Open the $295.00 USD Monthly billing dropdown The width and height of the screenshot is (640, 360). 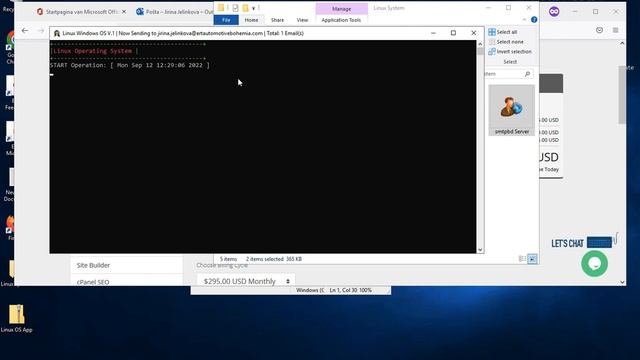point(246,281)
